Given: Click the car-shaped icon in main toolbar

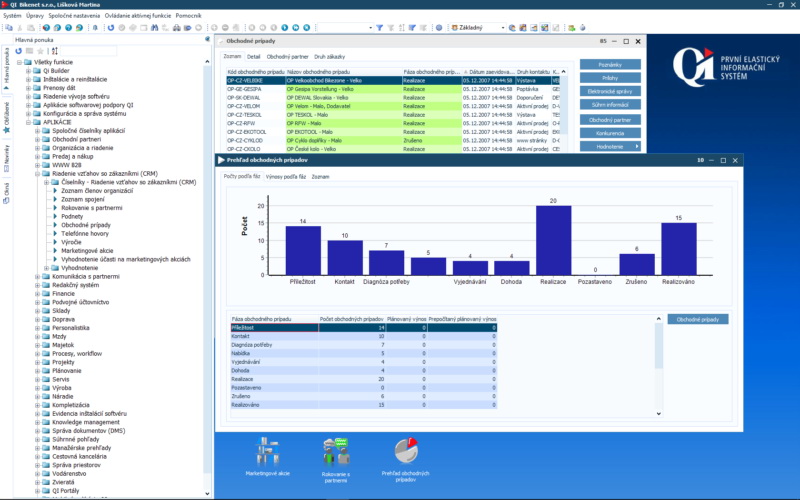Looking at the screenshot, I should click(177, 28).
